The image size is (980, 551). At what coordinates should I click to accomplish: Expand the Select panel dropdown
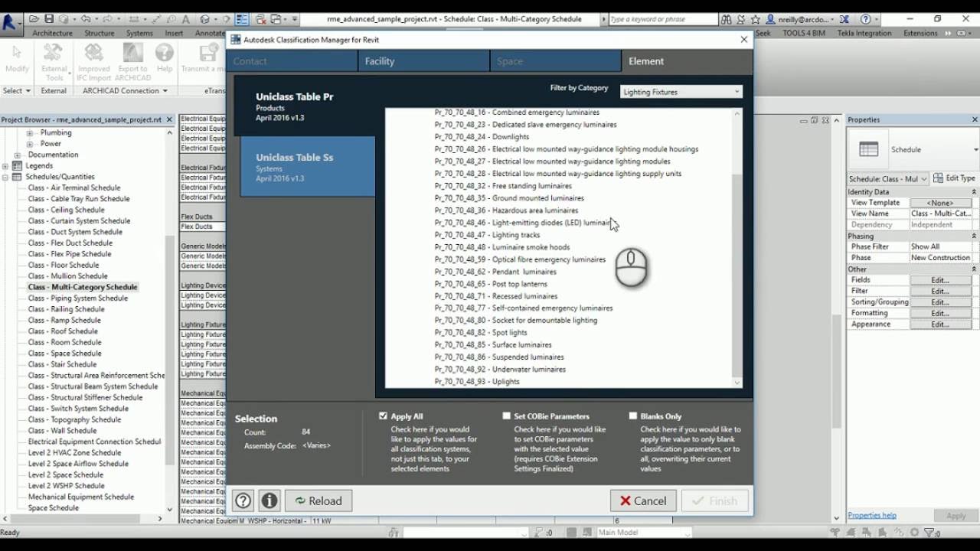click(x=28, y=90)
